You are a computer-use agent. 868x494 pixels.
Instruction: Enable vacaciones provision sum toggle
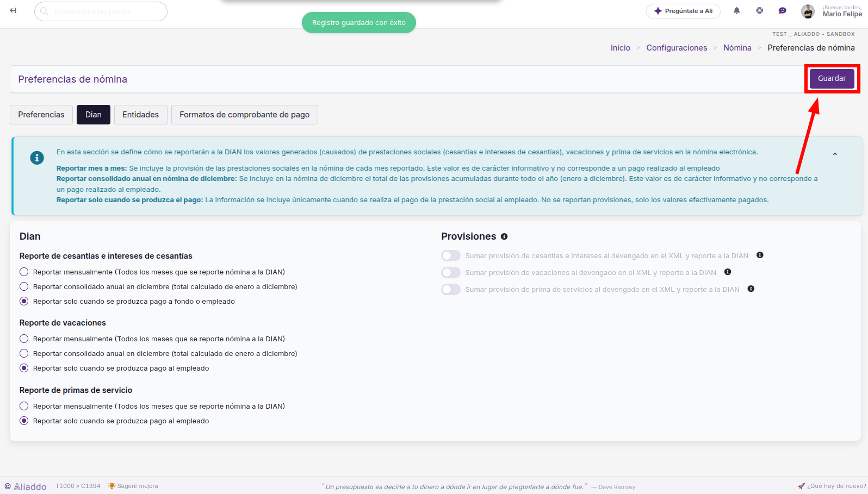tap(451, 273)
